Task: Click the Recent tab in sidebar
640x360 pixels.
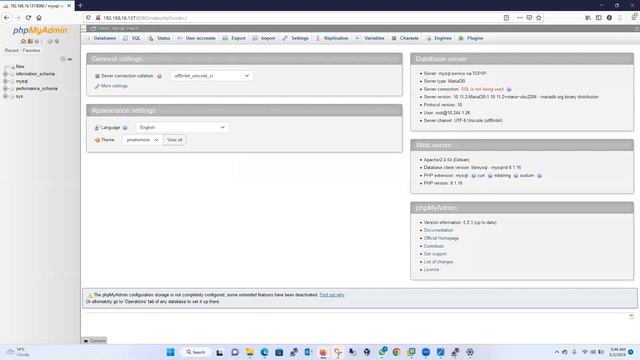Action: [x=11, y=50]
